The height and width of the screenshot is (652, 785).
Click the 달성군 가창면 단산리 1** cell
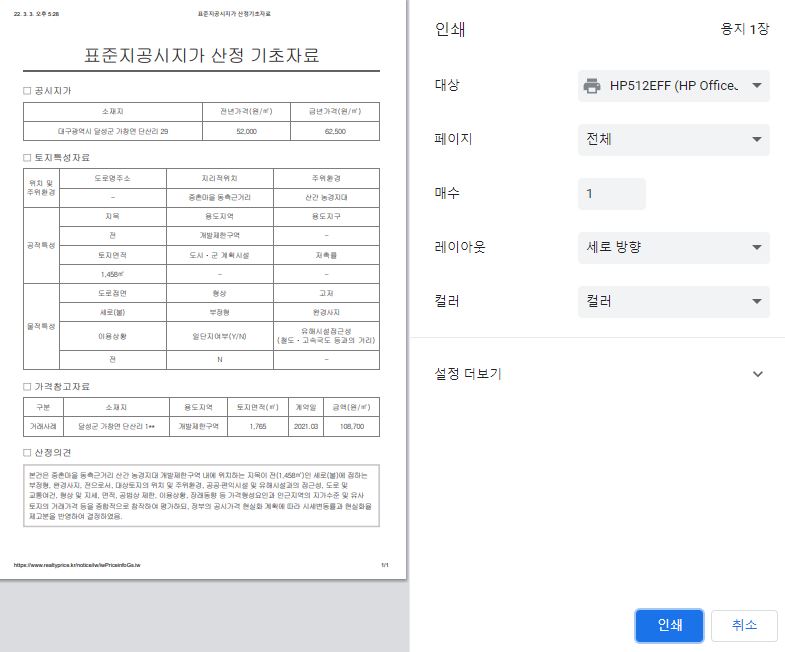116,427
